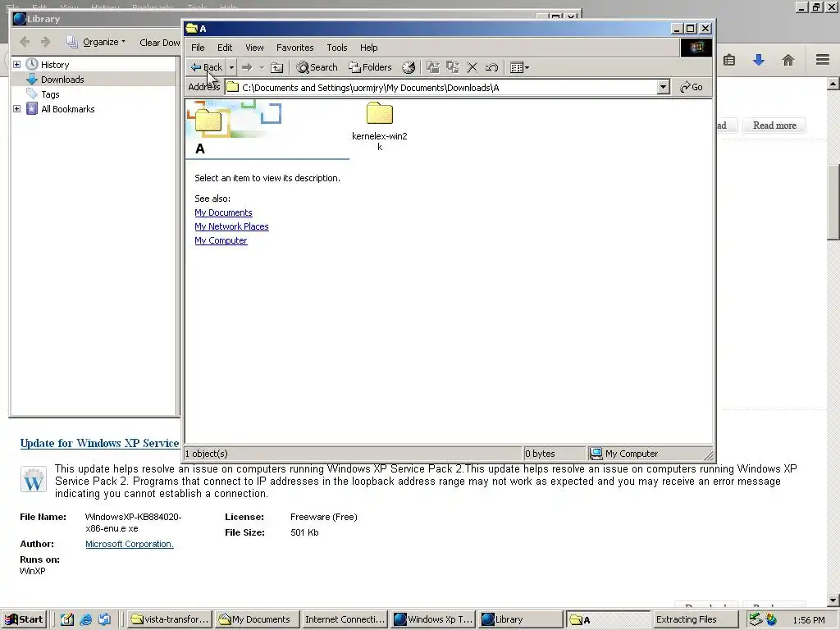Viewport: 840px width, 630px height.
Task: Follow the My Network Places link
Action: point(231,226)
